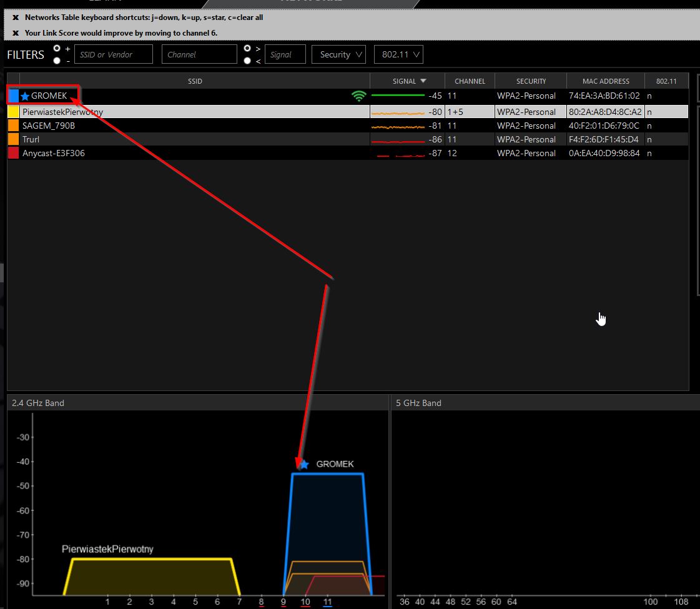Click the Channel filter input box
Image resolution: width=700 pixels, height=609 pixels.
199,54
